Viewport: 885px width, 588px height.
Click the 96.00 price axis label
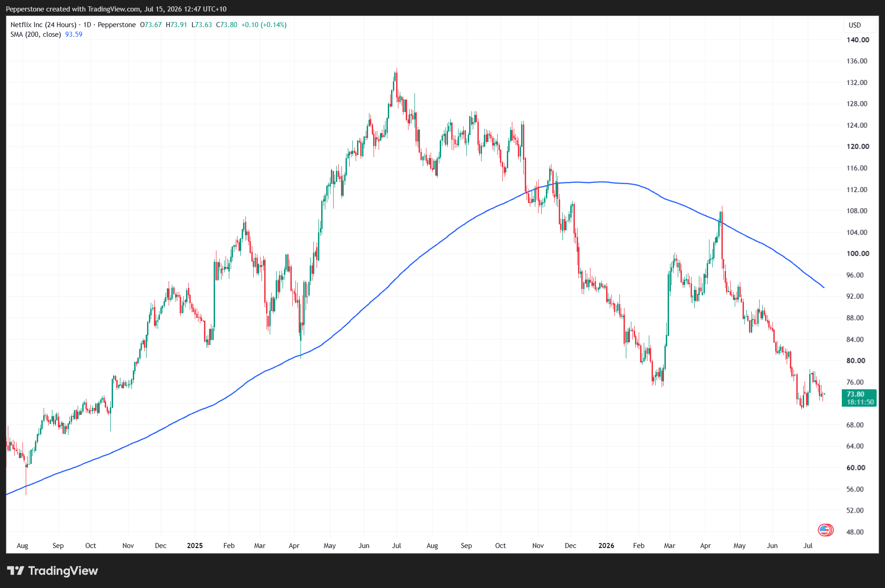855,275
